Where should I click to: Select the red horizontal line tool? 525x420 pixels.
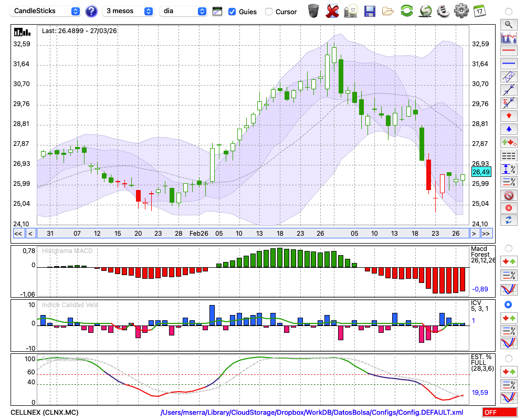click(x=508, y=50)
